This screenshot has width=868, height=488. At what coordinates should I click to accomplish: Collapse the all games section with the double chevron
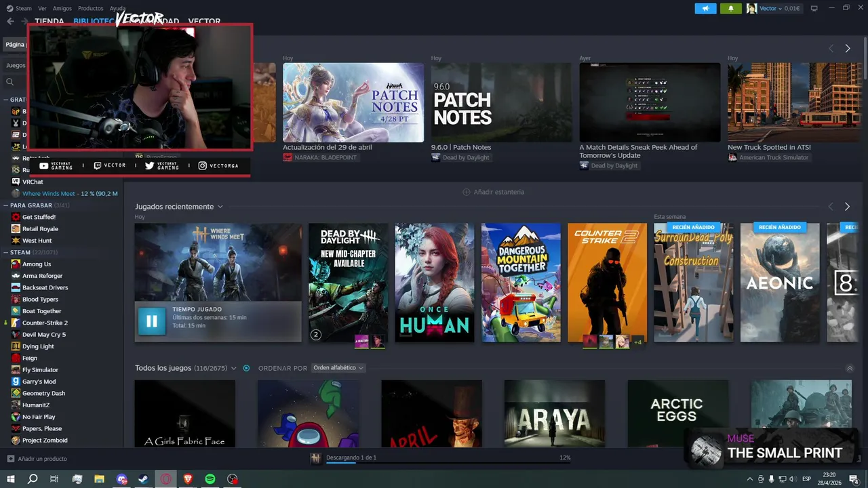pyautogui.click(x=850, y=369)
